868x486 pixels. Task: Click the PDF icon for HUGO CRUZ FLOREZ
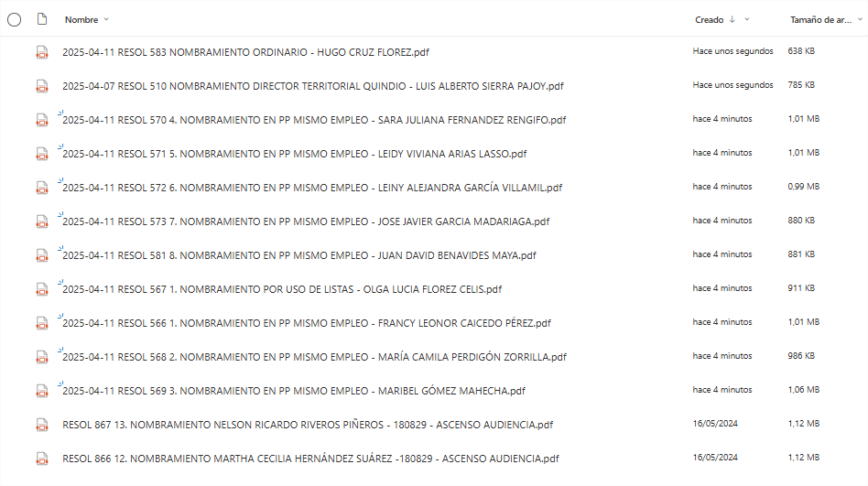pyautogui.click(x=42, y=52)
